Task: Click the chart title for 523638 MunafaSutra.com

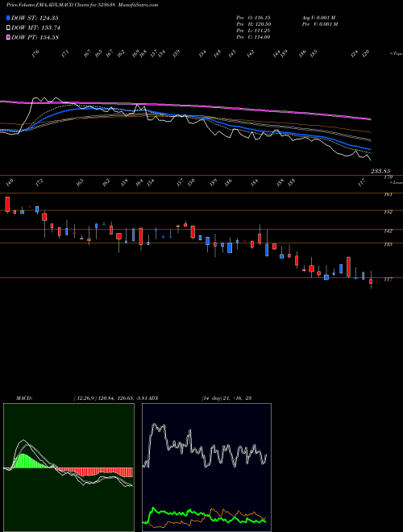Action: coord(82,5)
